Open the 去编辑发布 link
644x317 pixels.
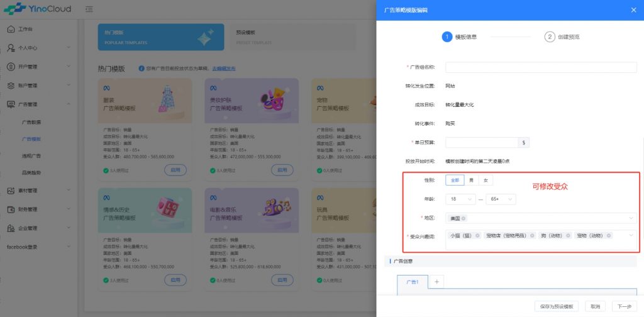pyautogui.click(x=224, y=69)
